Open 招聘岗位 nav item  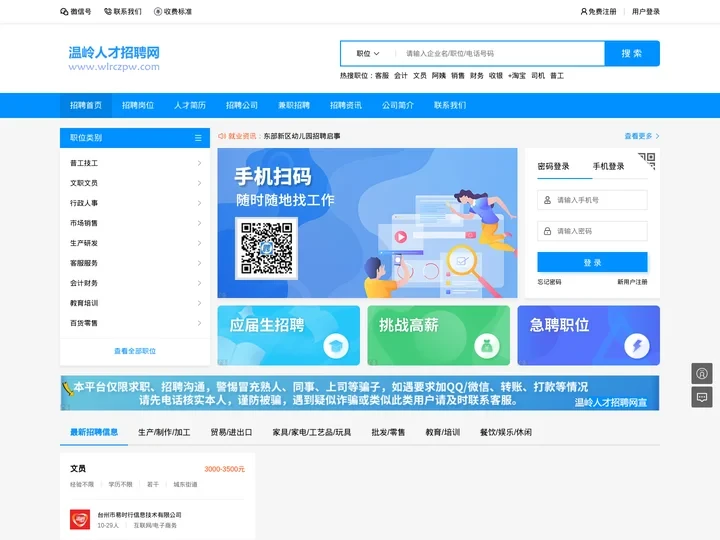point(138,106)
